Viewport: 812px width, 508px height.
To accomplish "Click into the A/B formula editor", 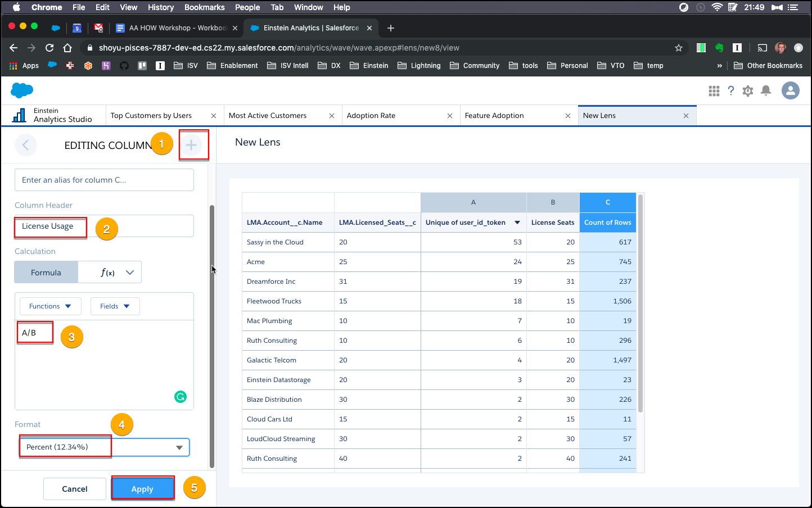I will pyautogui.click(x=104, y=364).
